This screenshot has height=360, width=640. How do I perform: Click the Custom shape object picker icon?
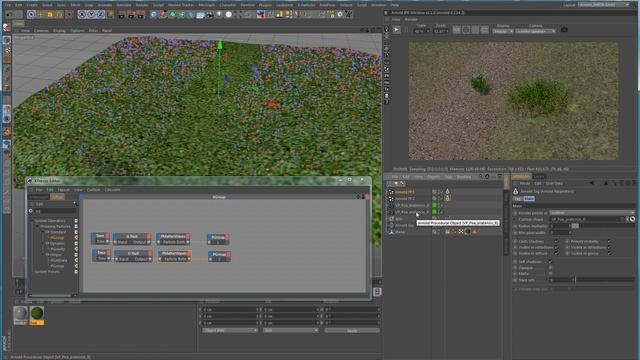click(x=632, y=219)
